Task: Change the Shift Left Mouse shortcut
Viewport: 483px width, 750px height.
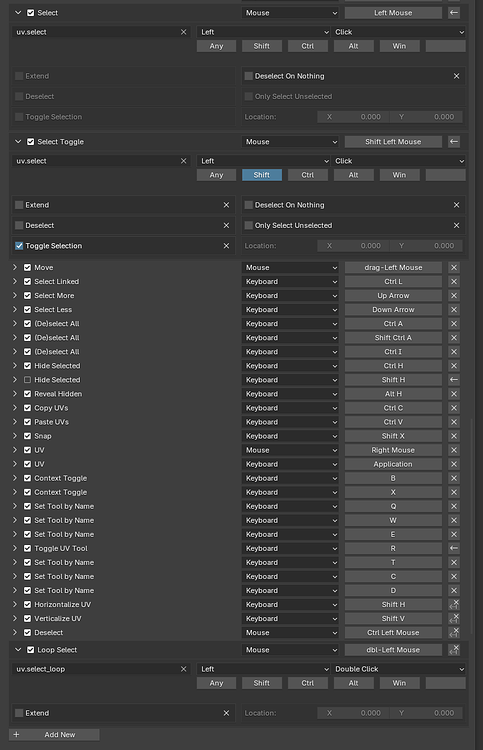Action: coord(393,142)
